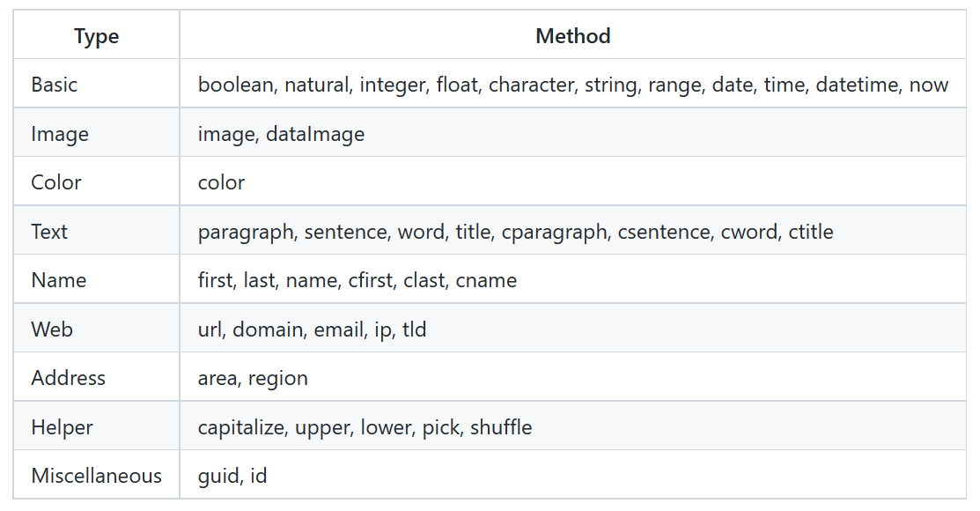Click the image, dataImage methods cell
This screenshot has width=980, height=511.
point(572,133)
